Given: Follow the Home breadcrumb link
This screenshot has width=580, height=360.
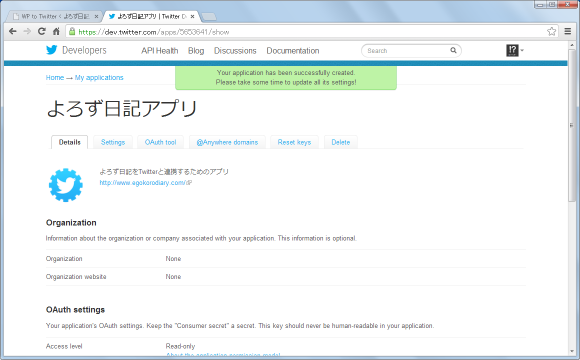Looking at the screenshot, I should pos(55,78).
